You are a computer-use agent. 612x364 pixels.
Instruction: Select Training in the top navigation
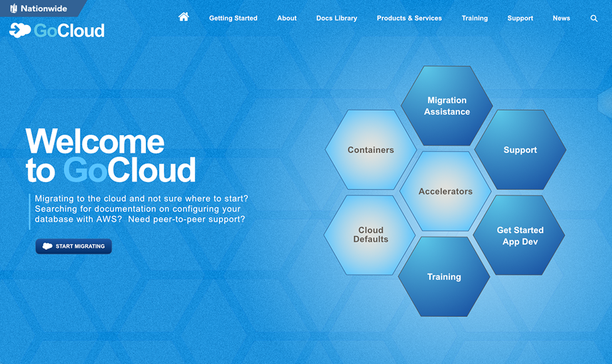[x=474, y=18]
